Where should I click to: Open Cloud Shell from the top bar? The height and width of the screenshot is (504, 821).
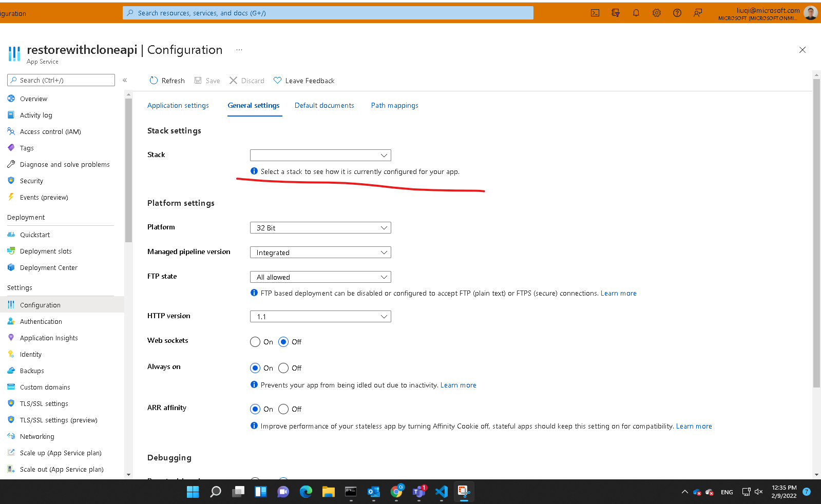point(595,13)
